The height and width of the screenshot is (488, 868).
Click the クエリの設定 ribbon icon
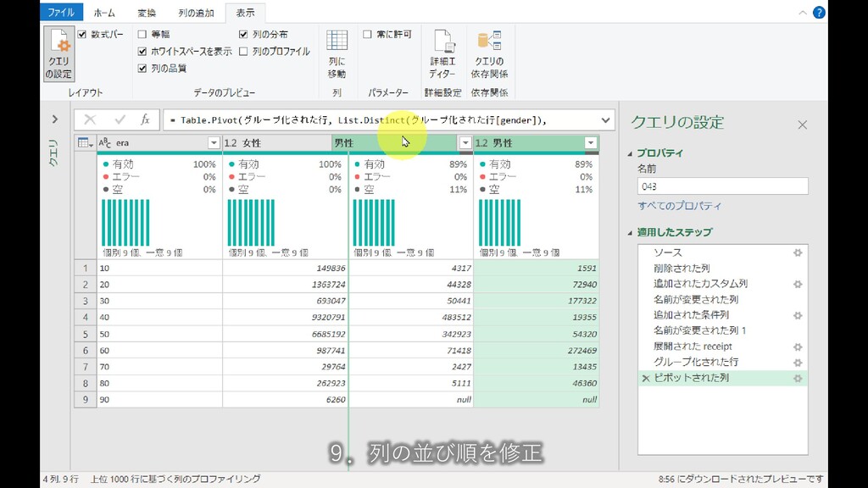58,54
